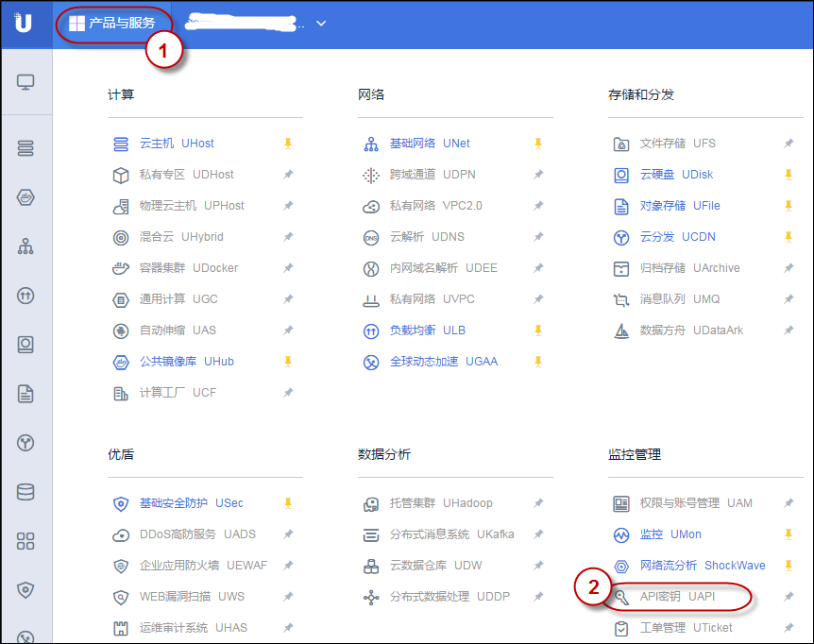814x644 pixels.
Task: Pin 文件存储 UFS to favorites
Action: point(789,144)
